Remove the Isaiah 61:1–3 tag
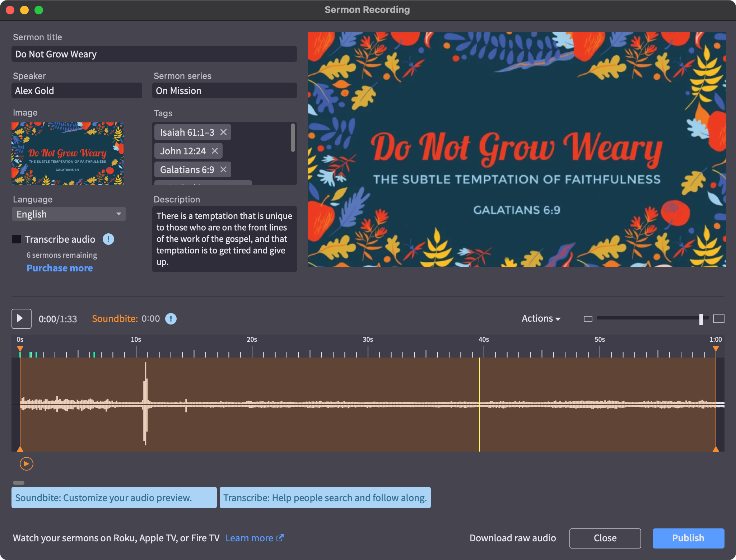The image size is (736, 560). (223, 132)
